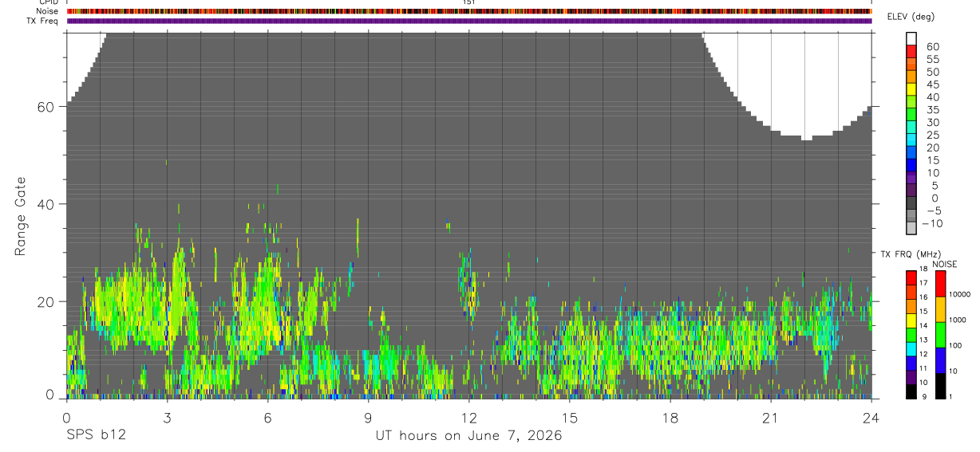Click the 16 label on TX FRQ scale

tap(923, 297)
